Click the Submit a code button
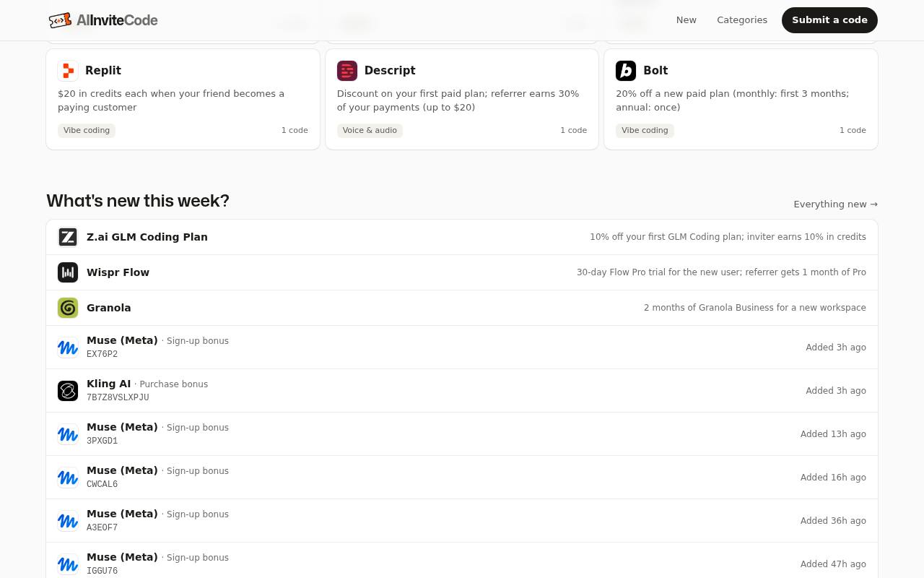 [x=829, y=20]
